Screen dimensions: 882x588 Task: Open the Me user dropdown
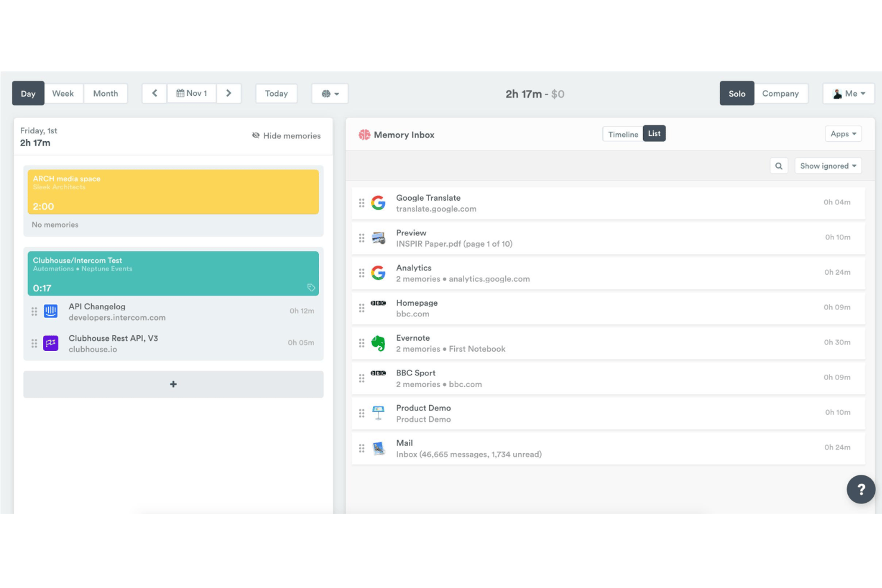coord(849,94)
